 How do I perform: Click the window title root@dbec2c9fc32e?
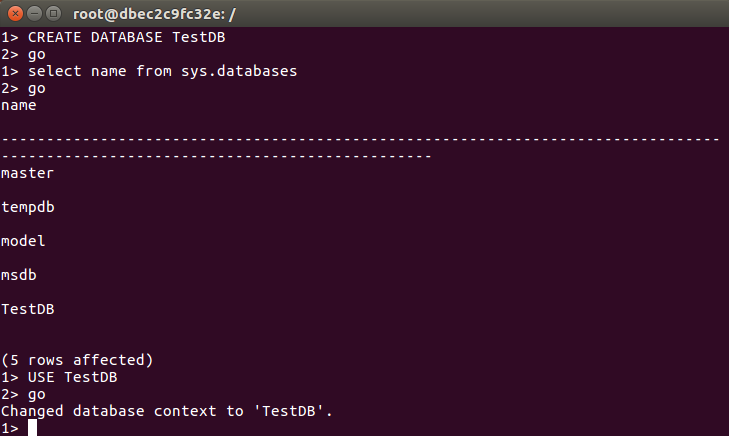click(154, 14)
